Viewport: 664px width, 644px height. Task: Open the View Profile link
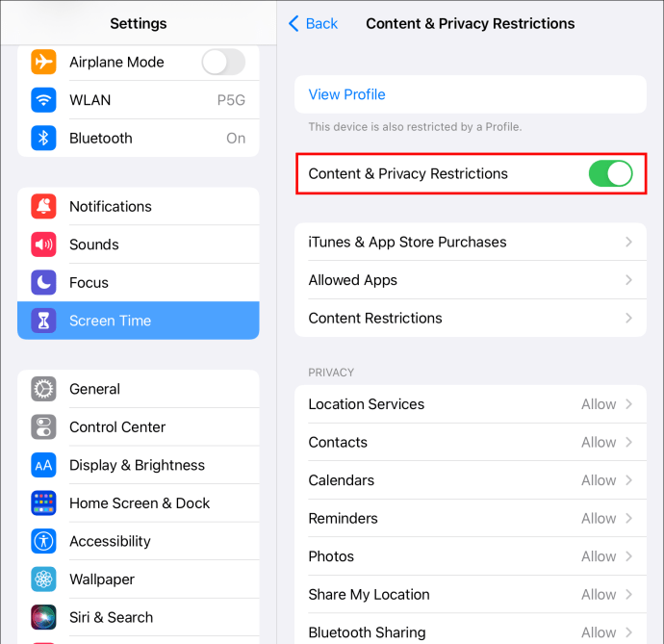click(346, 94)
